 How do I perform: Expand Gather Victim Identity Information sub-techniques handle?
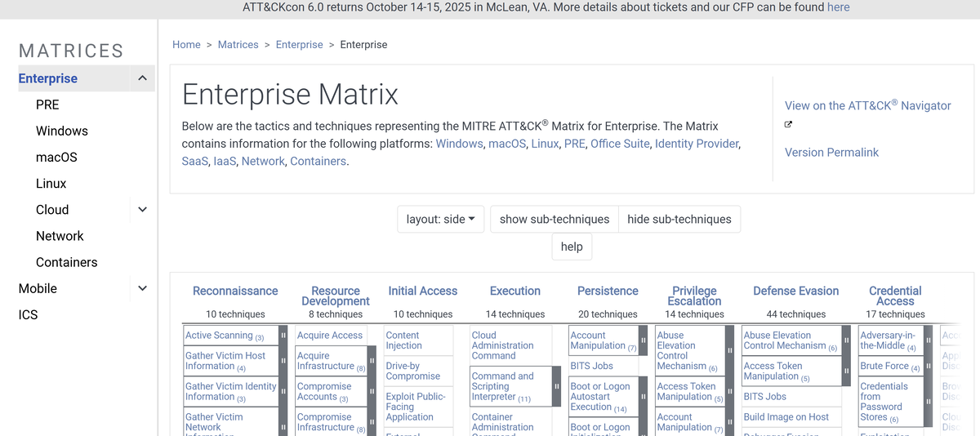(x=283, y=392)
